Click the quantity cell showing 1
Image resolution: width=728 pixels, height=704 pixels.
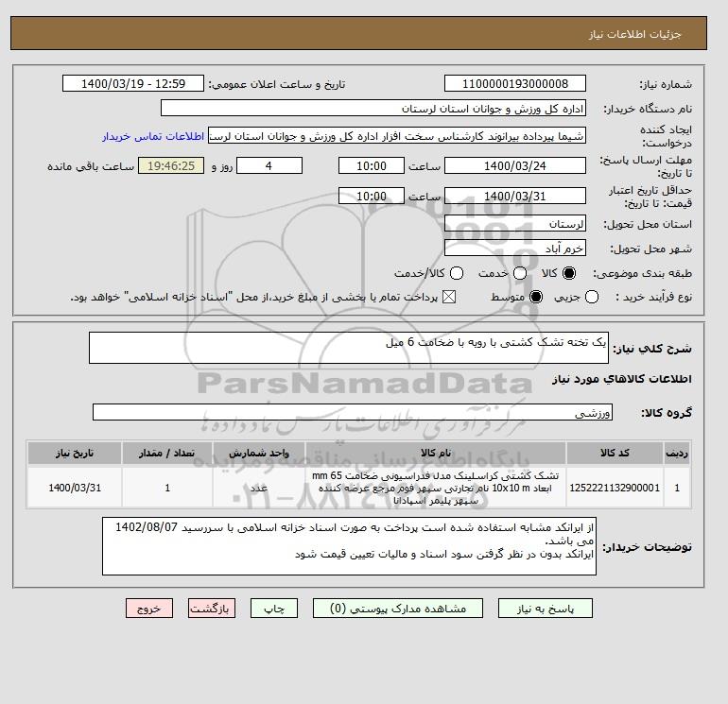coord(167,488)
